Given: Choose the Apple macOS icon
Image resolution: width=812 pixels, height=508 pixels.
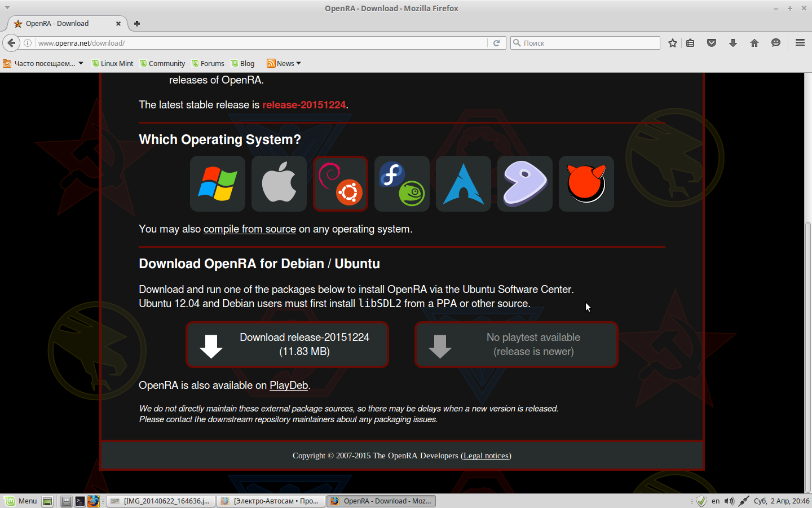Looking at the screenshot, I should pyautogui.click(x=279, y=183).
